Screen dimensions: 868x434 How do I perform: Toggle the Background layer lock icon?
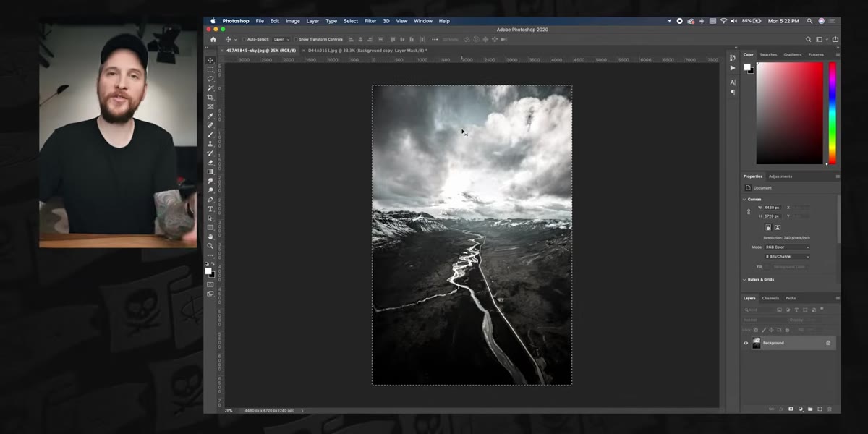[828, 343]
